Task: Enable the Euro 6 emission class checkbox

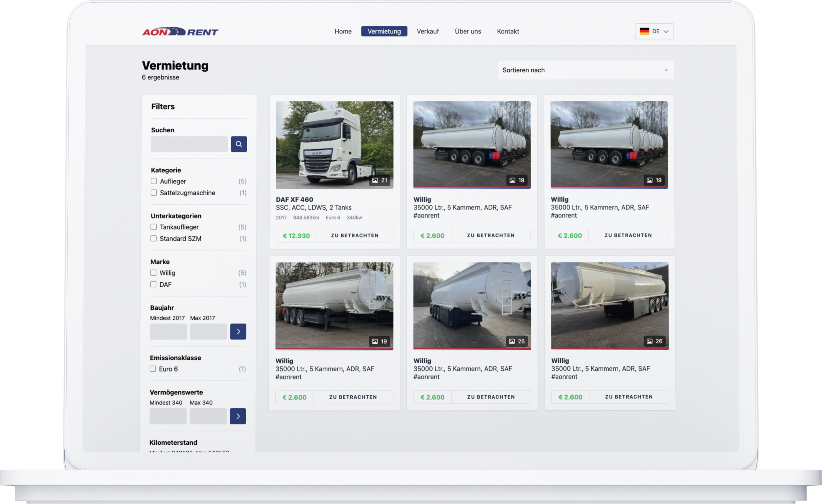Action: coord(153,369)
